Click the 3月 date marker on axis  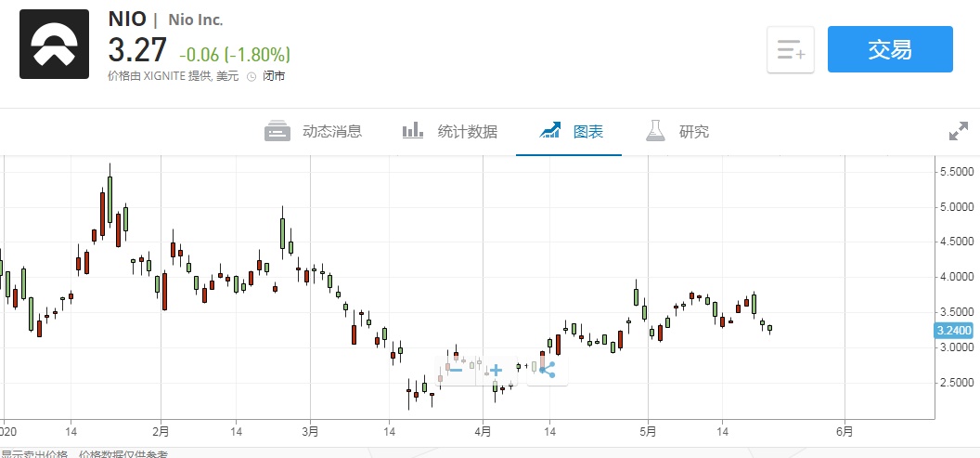tap(310, 431)
